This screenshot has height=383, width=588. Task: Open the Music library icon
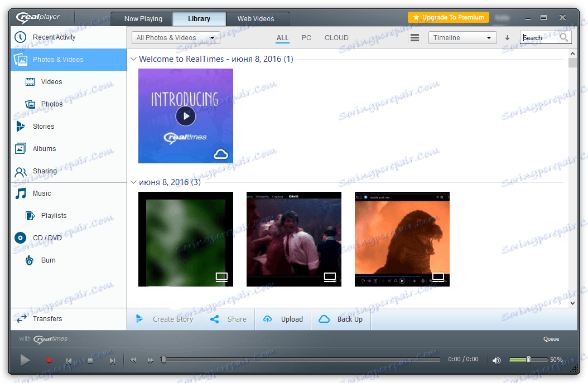(21, 193)
